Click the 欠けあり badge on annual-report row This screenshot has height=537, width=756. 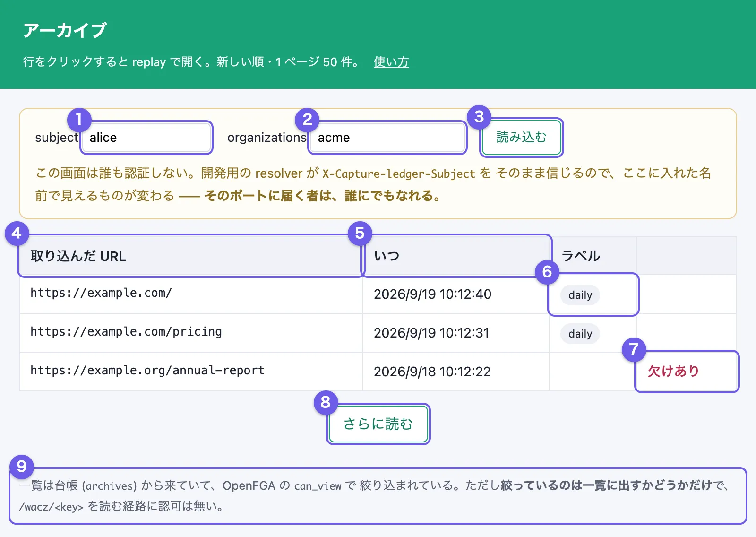coord(673,371)
